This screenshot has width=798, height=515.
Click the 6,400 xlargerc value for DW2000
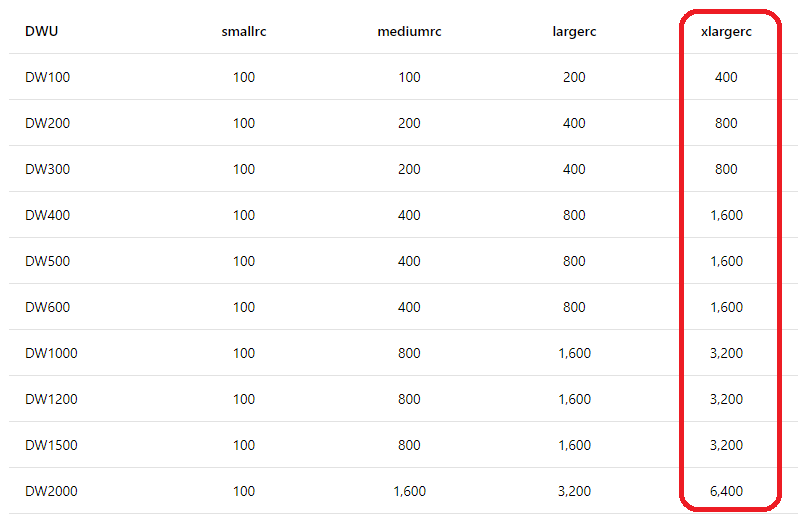(x=727, y=491)
